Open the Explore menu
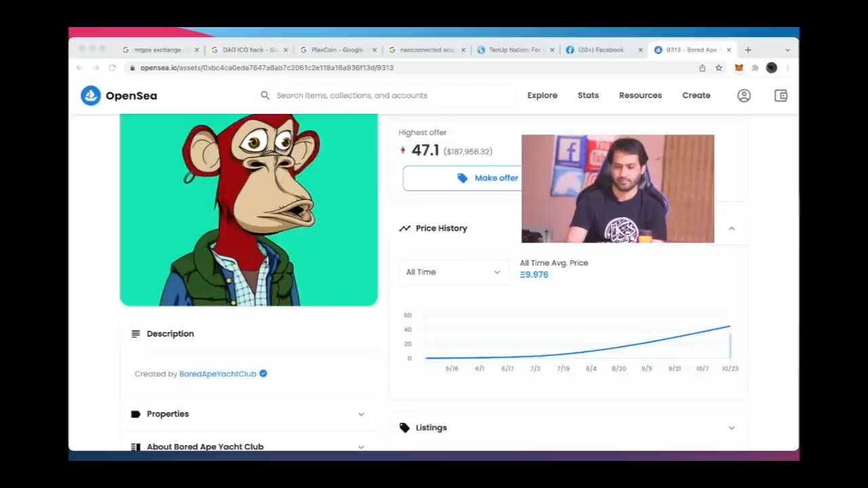 pyautogui.click(x=542, y=96)
